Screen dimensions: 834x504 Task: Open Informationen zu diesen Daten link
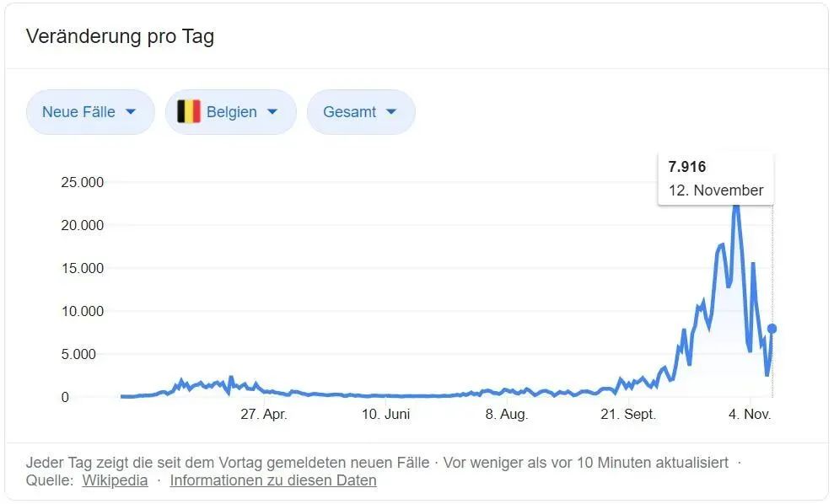point(273,480)
